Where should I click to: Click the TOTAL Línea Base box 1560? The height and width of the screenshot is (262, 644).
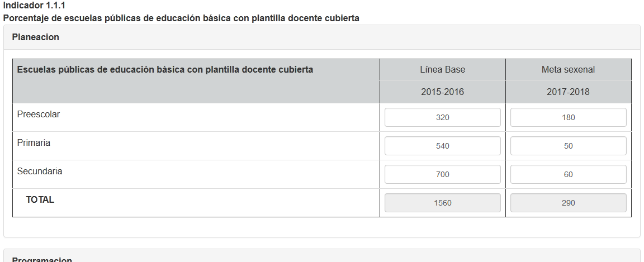click(x=442, y=203)
